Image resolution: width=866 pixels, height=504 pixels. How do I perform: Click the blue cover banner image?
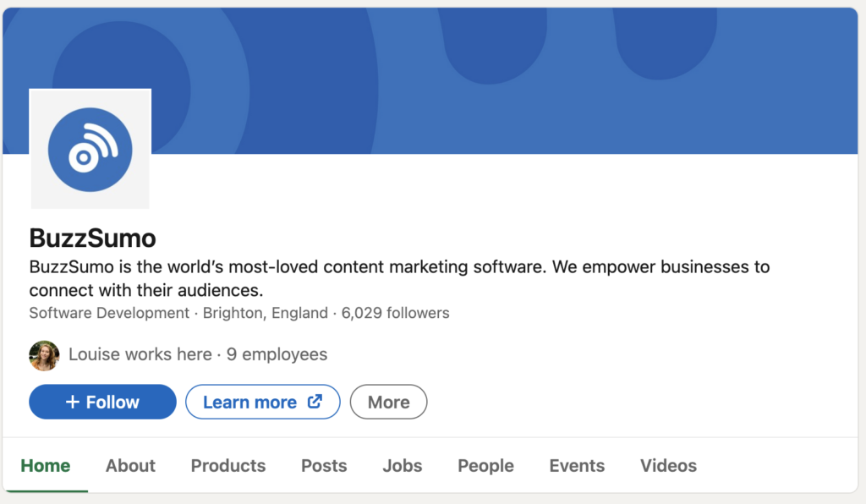tap(507, 80)
